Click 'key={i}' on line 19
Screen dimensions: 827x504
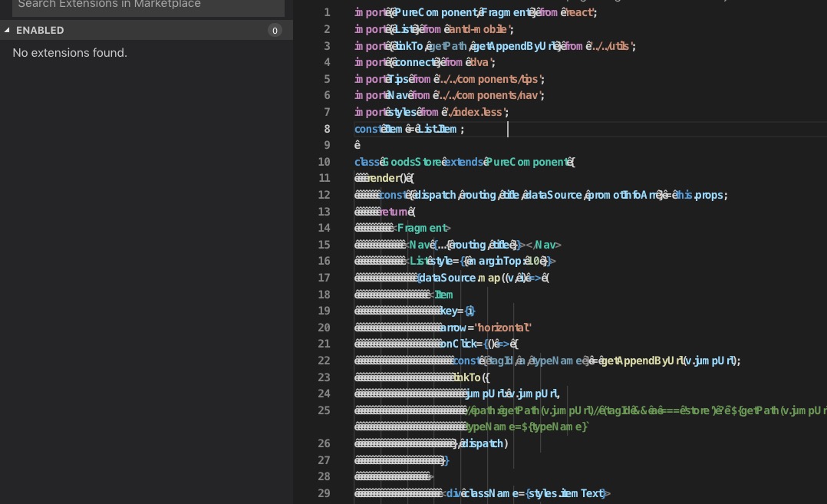coord(458,311)
